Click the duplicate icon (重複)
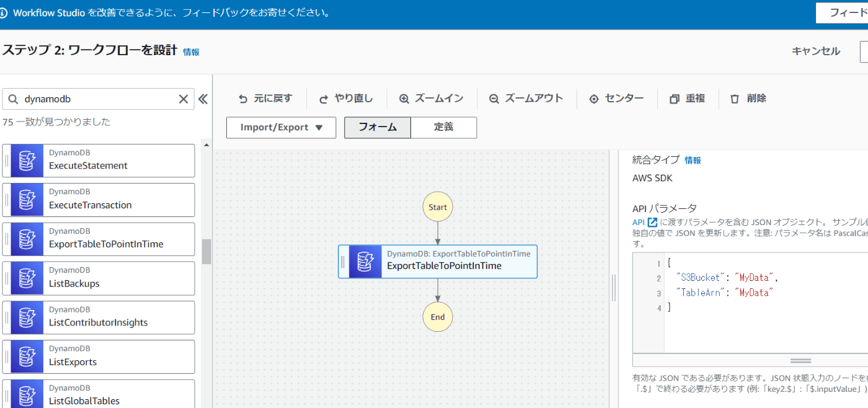This screenshot has height=408, width=868. [675, 99]
